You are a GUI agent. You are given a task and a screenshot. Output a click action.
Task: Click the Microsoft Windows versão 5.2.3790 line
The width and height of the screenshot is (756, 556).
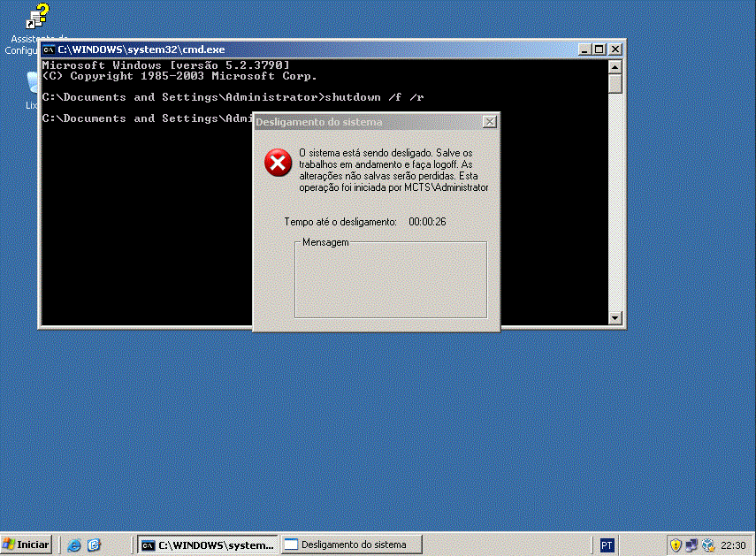166,65
